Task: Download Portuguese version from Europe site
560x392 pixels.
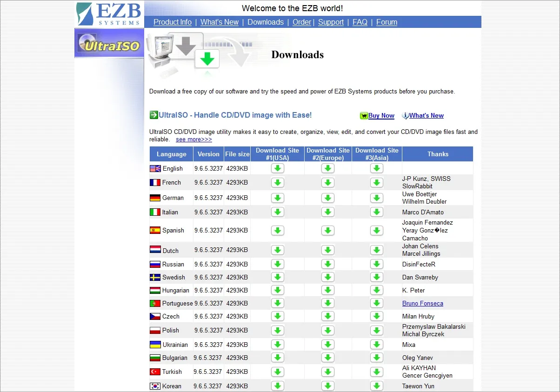Action: tap(328, 303)
